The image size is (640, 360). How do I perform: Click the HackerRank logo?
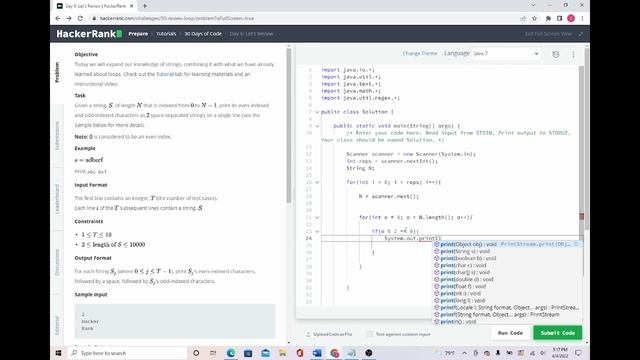coord(89,34)
